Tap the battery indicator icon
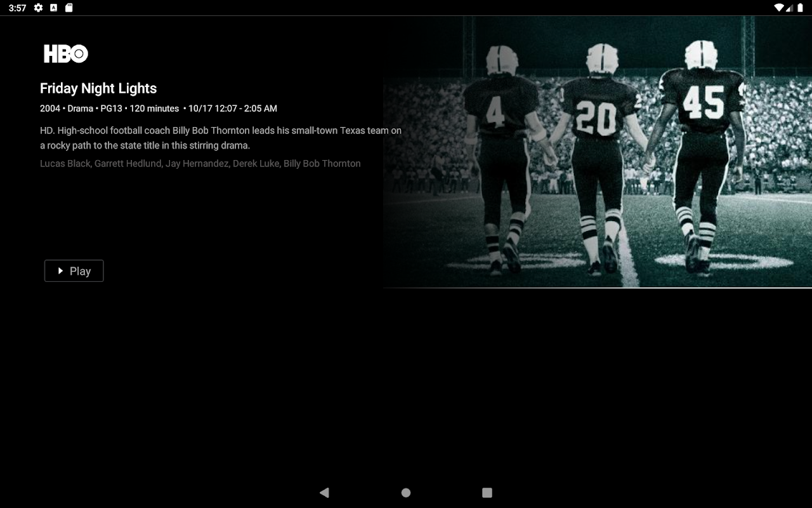This screenshot has width=812, height=508. 800,8
